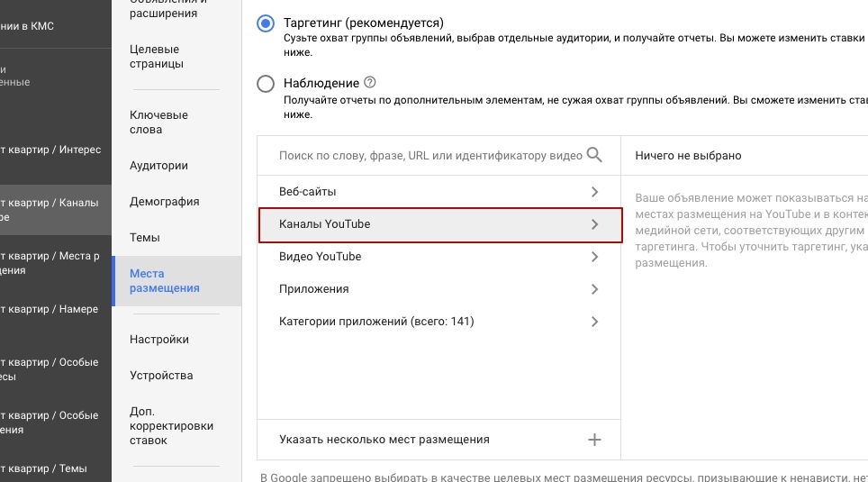The width and height of the screenshot is (868, 482).
Task: Open Целевые страницы in the sidebar
Action: 157,57
